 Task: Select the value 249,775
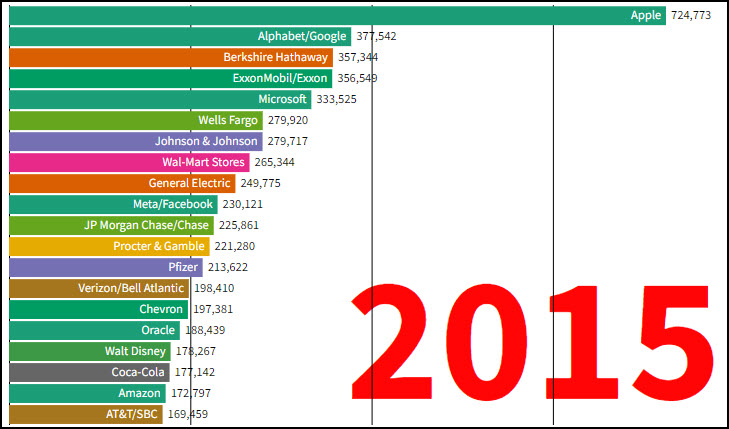click(260, 183)
